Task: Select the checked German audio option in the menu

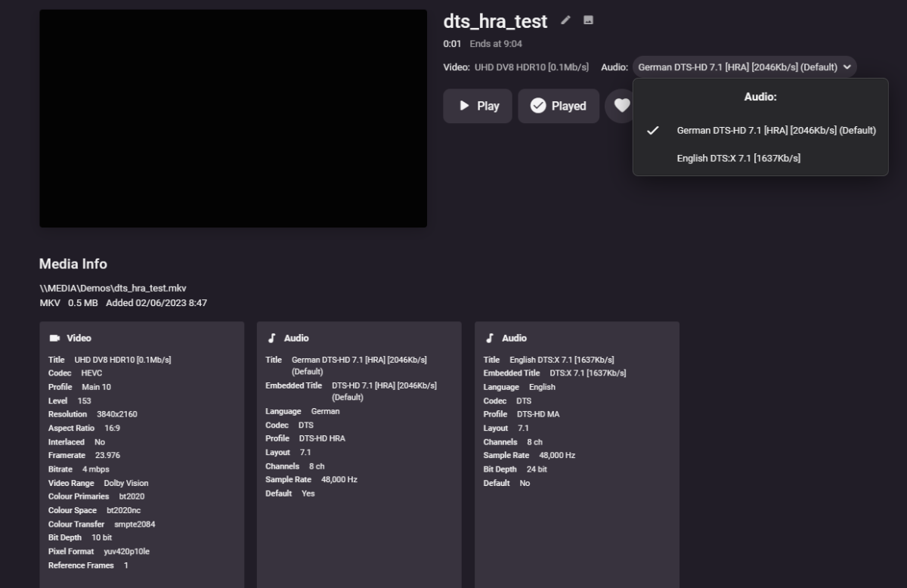Action: [x=776, y=130]
